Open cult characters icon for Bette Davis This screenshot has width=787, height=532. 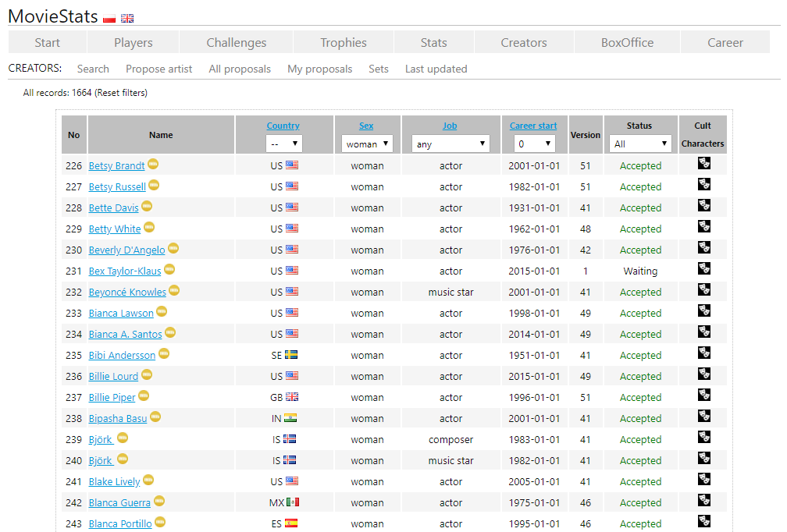click(x=703, y=205)
